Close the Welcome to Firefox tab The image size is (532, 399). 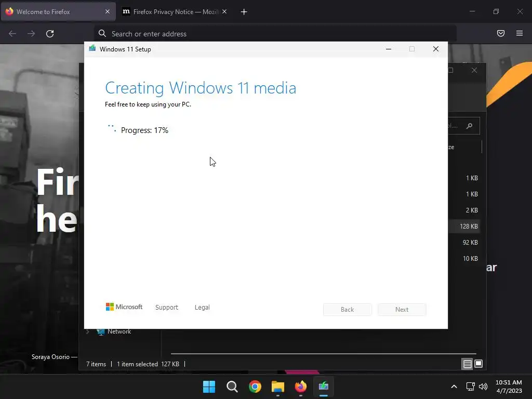(x=108, y=11)
